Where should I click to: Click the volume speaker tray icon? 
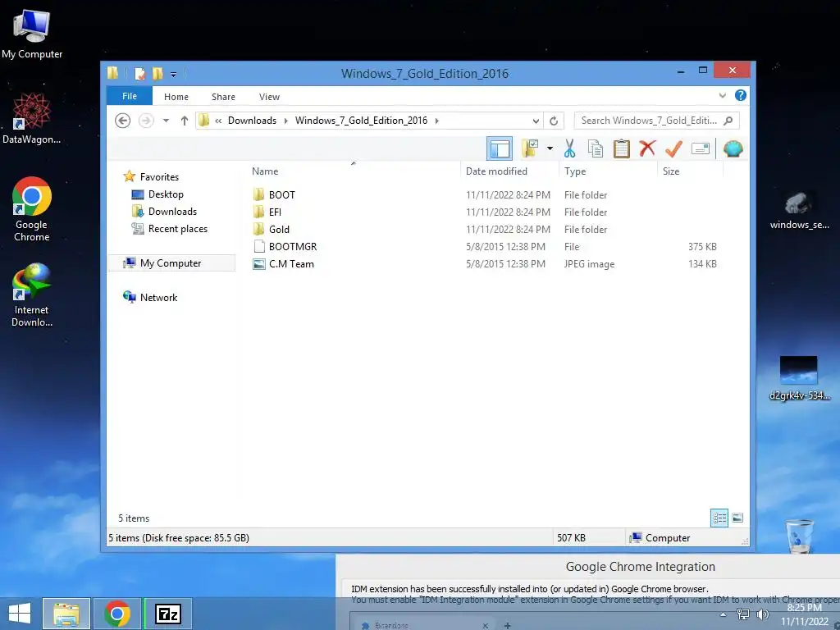pyautogui.click(x=762, y=614)
